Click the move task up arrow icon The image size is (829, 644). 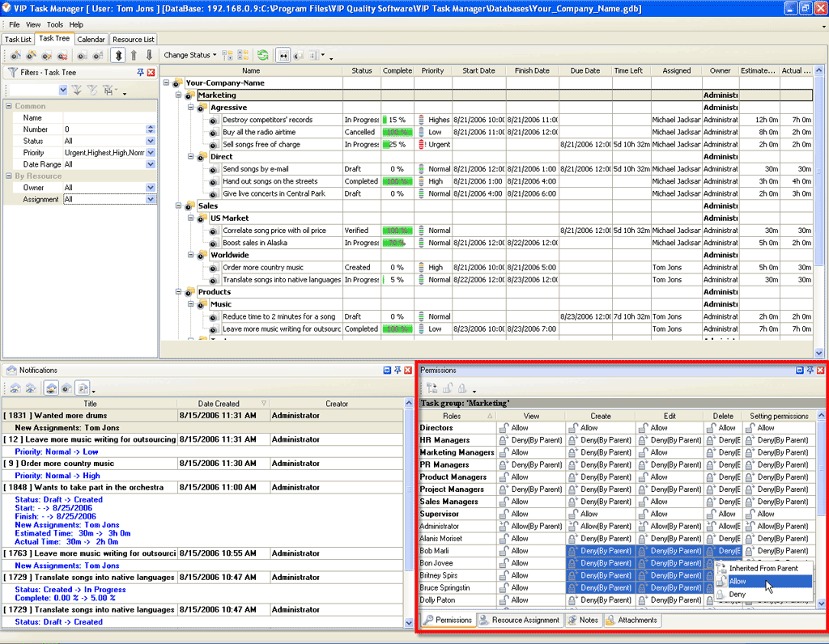pos(134,56)
